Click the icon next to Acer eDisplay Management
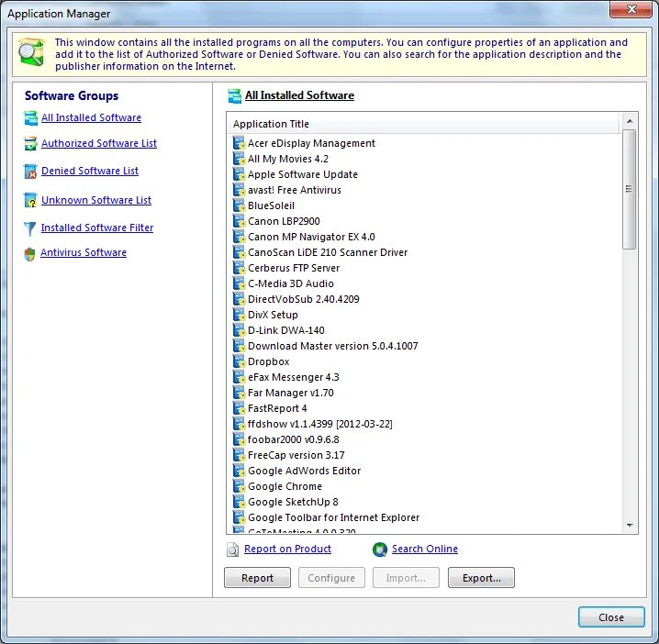This screenshot has height=644, width=659. pyautogui.click(x=239, y=143)
